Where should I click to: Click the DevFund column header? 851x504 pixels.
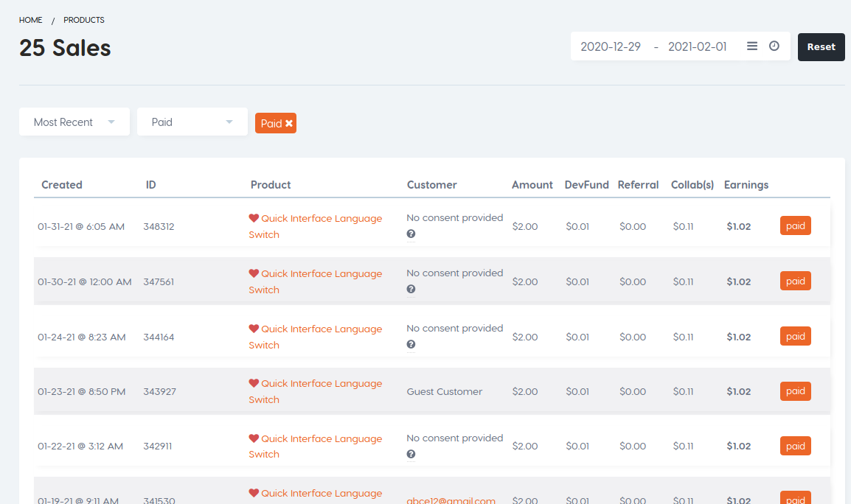coord(587,185)
